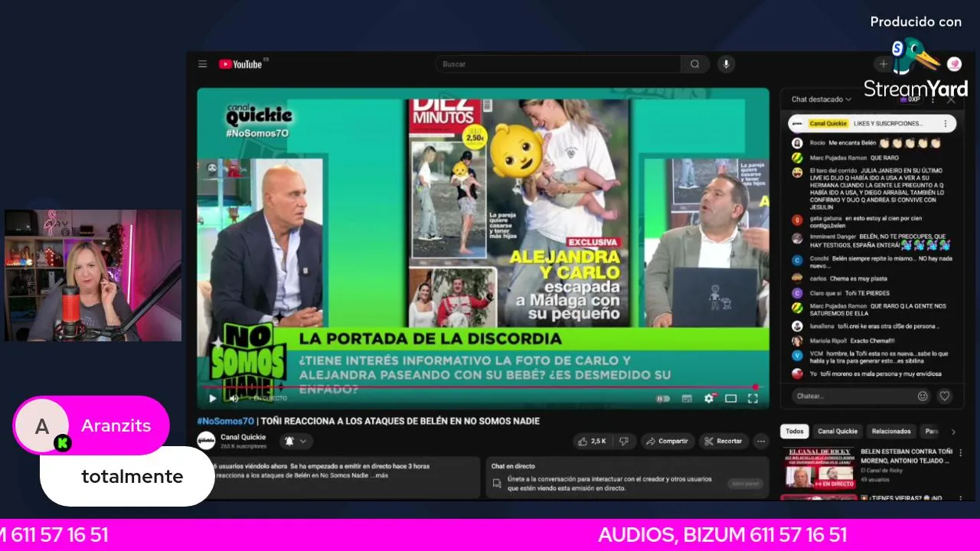Select the Canal Quickie filter chip
Viewport: 980px width, 551px height.
point(838,431)
